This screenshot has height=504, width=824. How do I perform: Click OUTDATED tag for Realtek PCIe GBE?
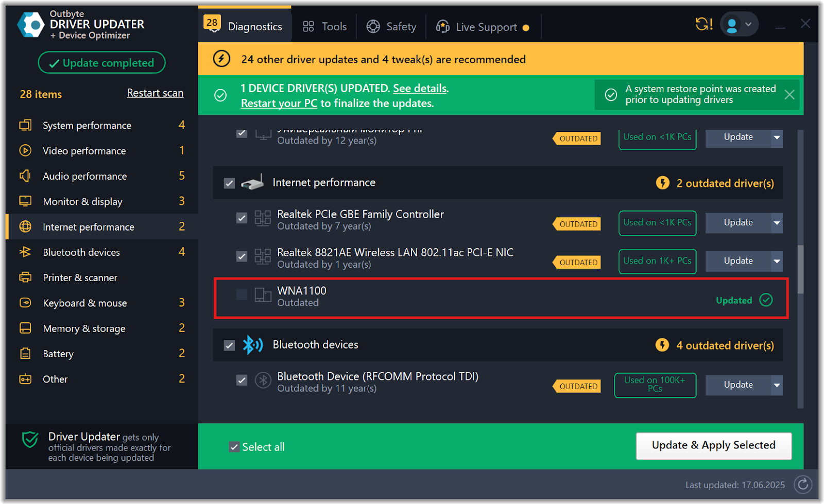tap(577, 224)
